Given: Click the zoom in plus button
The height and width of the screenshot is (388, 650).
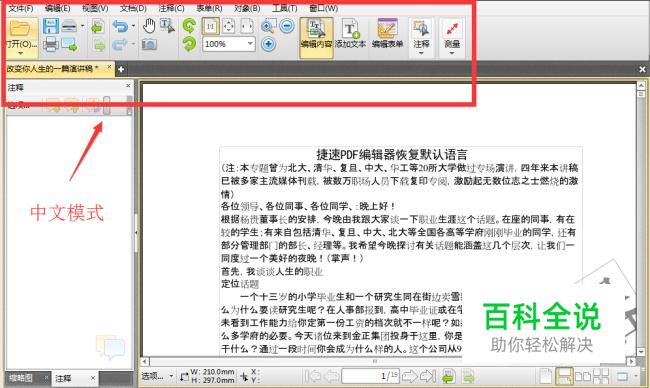Looking at the screenshot, I should [269, 44].
